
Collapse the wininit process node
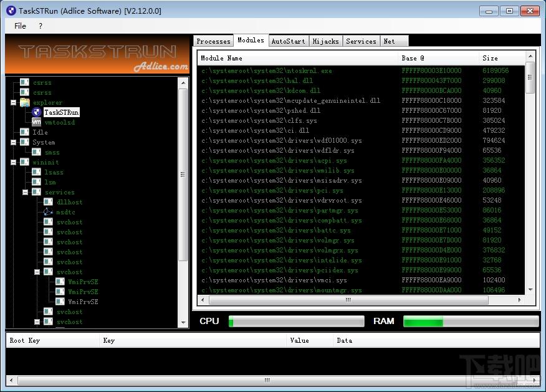[x=13, y=162]
